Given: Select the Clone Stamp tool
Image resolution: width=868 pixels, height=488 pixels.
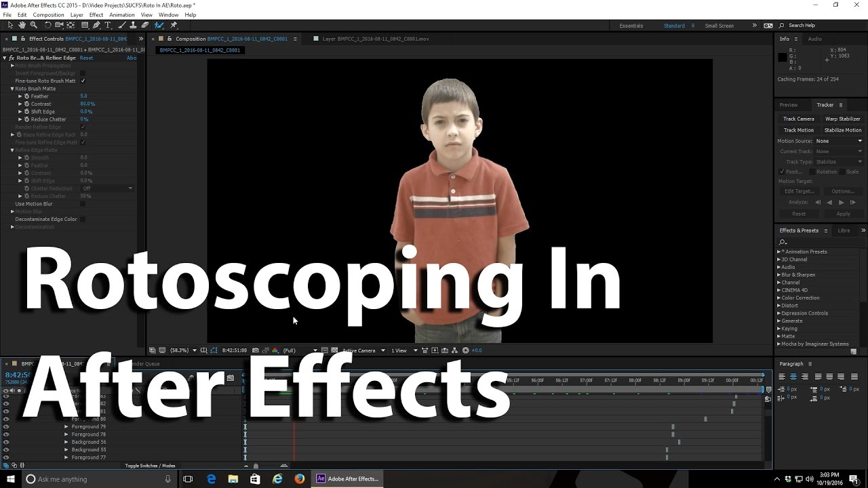Looking at the screenshot, I should (x=133, y=25).
